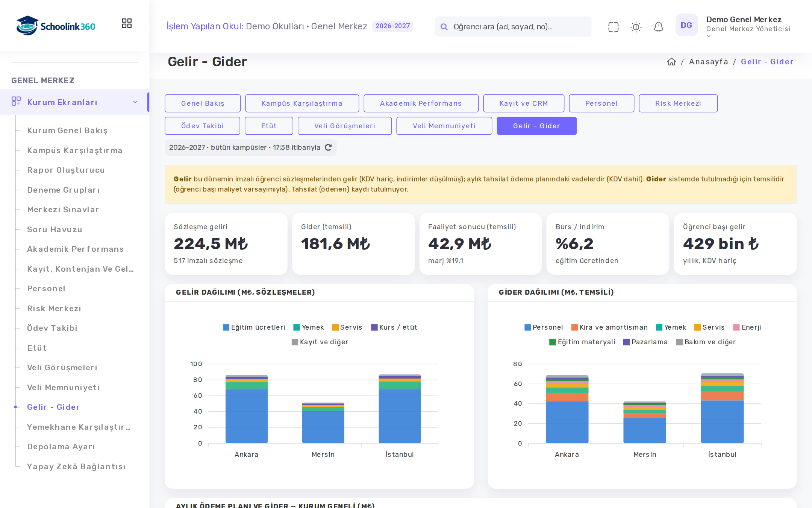Go to Risk Merkezi tab
Screen dimensions: 812x508
pyautogui.click(x=678, y=103)
